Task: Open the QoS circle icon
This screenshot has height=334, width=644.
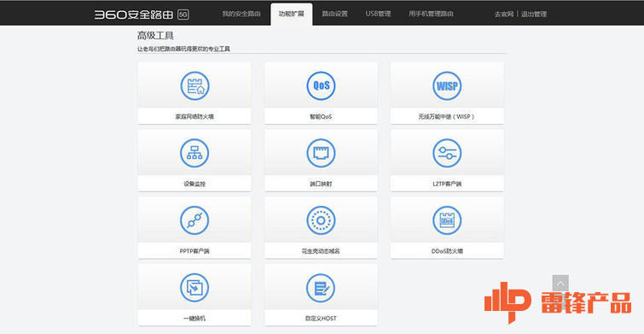Action: pos(321,86)
